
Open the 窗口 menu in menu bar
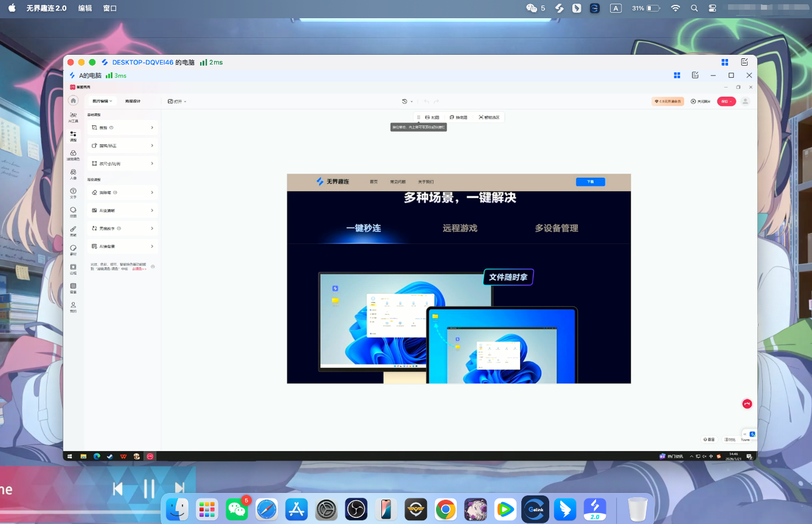tap(109, 8)
